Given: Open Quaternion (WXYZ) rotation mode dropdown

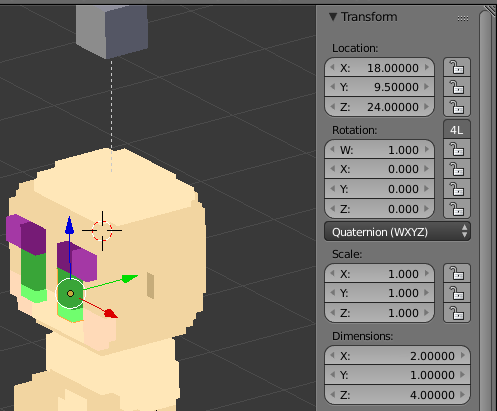Looking at the screenshot, I should 397,232.
